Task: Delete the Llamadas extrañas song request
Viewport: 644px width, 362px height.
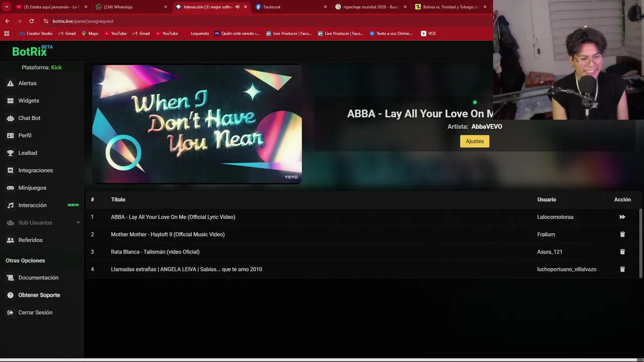Action: 622,269
